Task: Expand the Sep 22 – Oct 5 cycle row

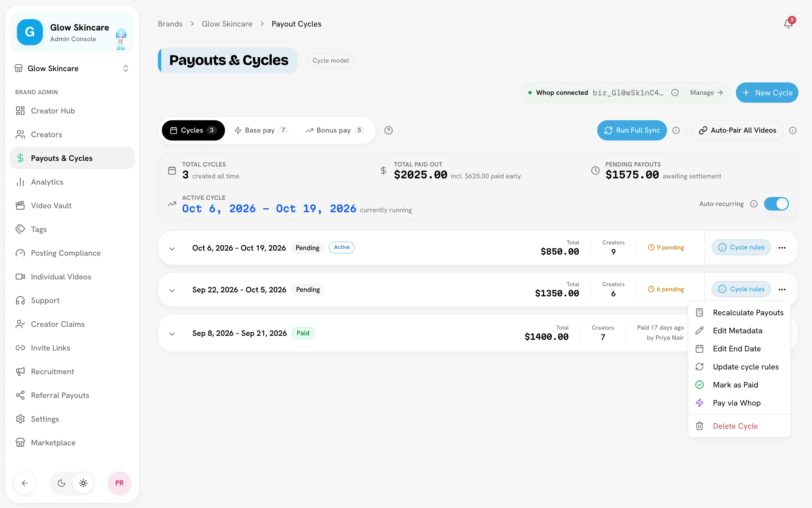Action: tap(172, 290)
